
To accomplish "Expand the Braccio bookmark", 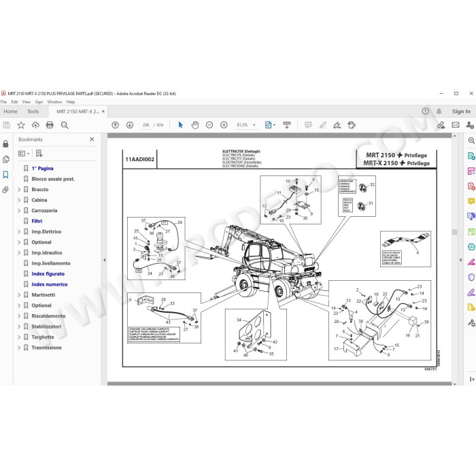I will coord(19,190).
